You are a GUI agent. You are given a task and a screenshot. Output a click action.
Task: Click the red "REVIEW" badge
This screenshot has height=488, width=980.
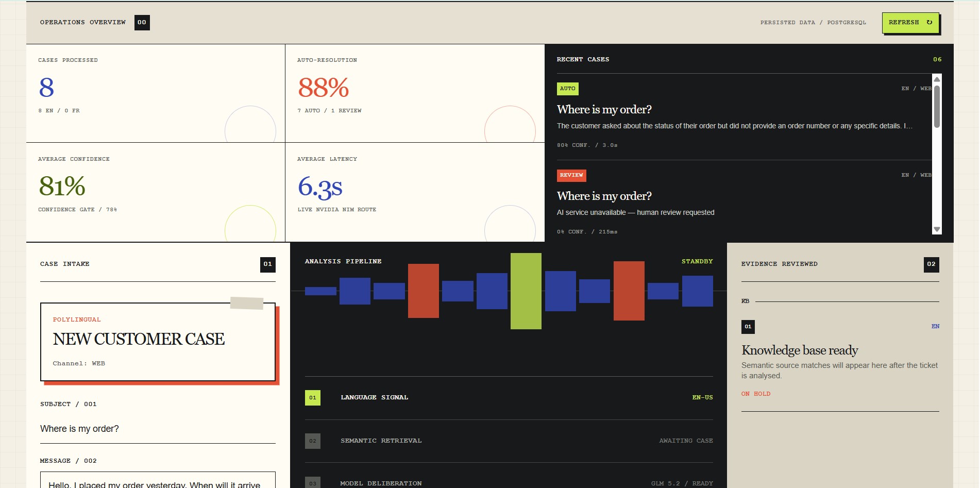(x=571, y=175)
